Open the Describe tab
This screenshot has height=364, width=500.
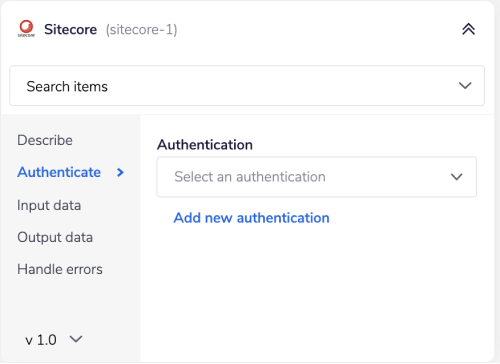(45, 140)
